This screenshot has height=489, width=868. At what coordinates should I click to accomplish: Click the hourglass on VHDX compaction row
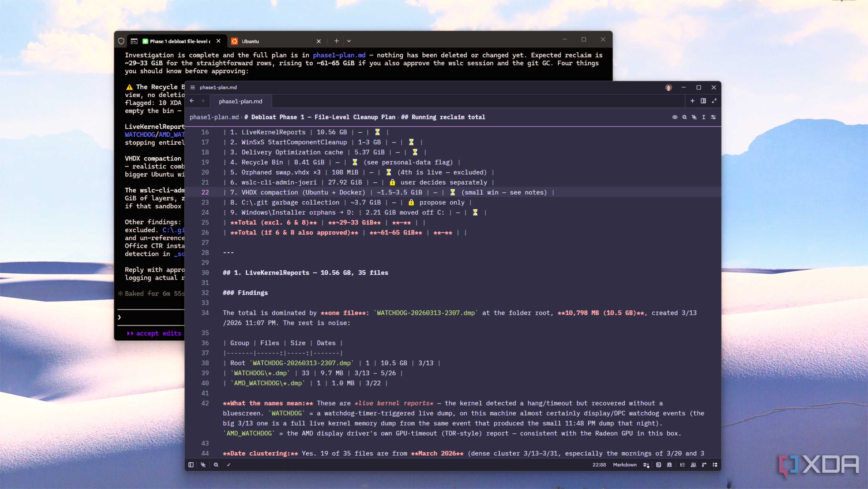click(x=452, y=192)
